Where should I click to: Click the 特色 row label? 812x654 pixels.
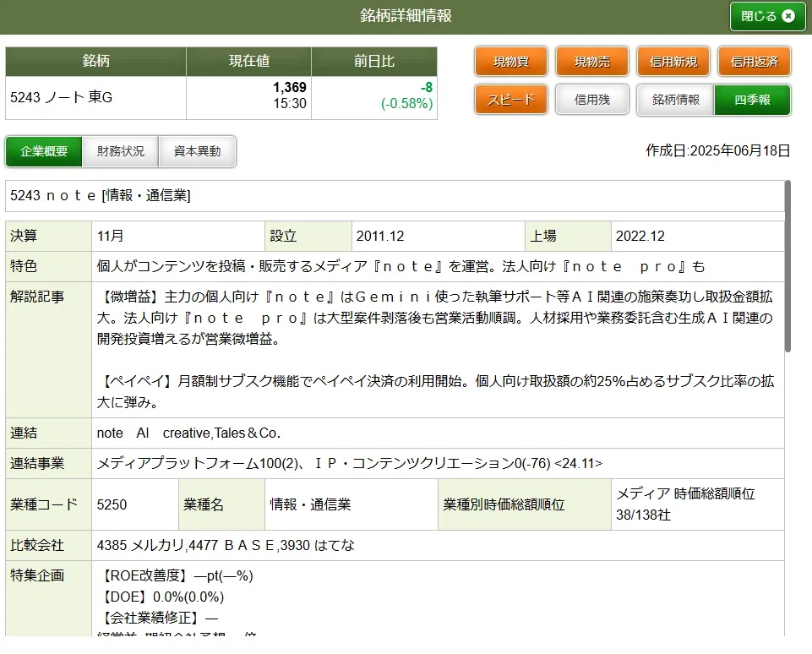(49, 266)
